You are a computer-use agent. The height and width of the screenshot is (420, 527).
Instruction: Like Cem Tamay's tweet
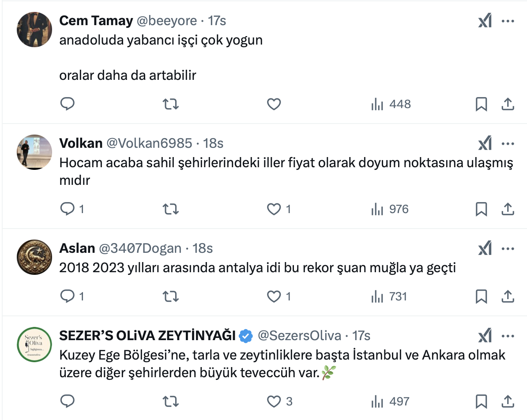click(274, 104)
